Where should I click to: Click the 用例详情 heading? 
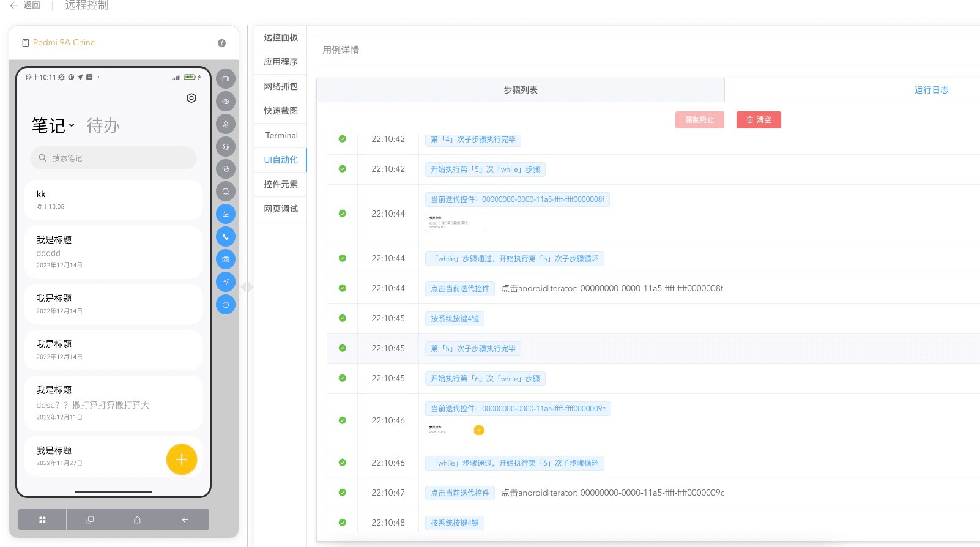tap(341, 50)
